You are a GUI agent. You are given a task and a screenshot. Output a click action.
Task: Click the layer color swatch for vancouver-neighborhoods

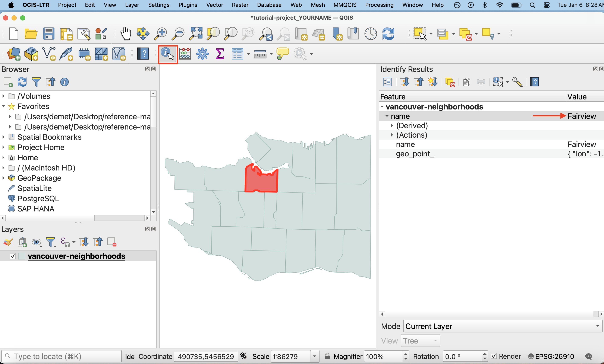[x=22, y=256]
